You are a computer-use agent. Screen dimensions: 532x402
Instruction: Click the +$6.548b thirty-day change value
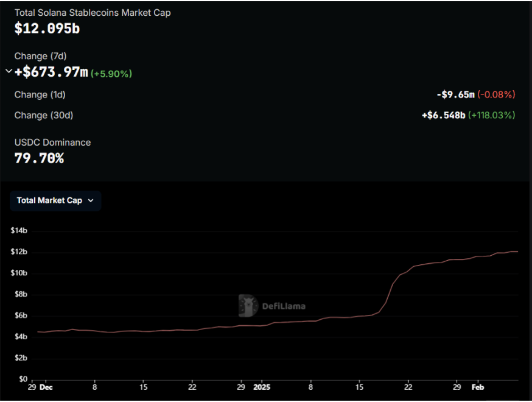(444, 116)
